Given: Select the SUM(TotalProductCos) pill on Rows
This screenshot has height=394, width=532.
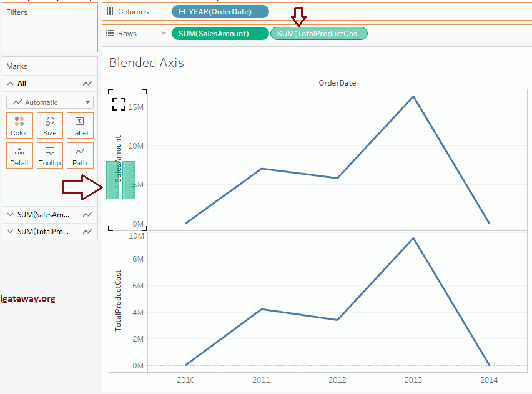Looking at the screenshot, I should click(319, 33).
